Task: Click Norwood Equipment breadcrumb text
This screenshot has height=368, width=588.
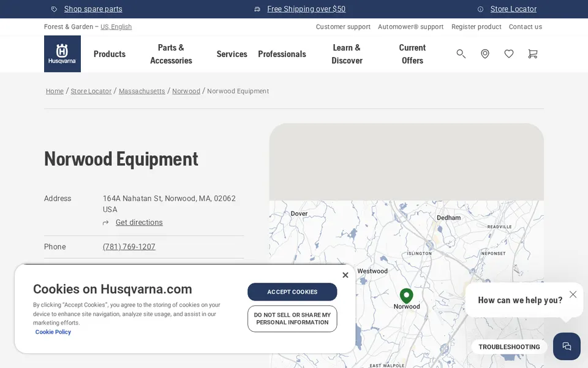Action: click(238, 91)
